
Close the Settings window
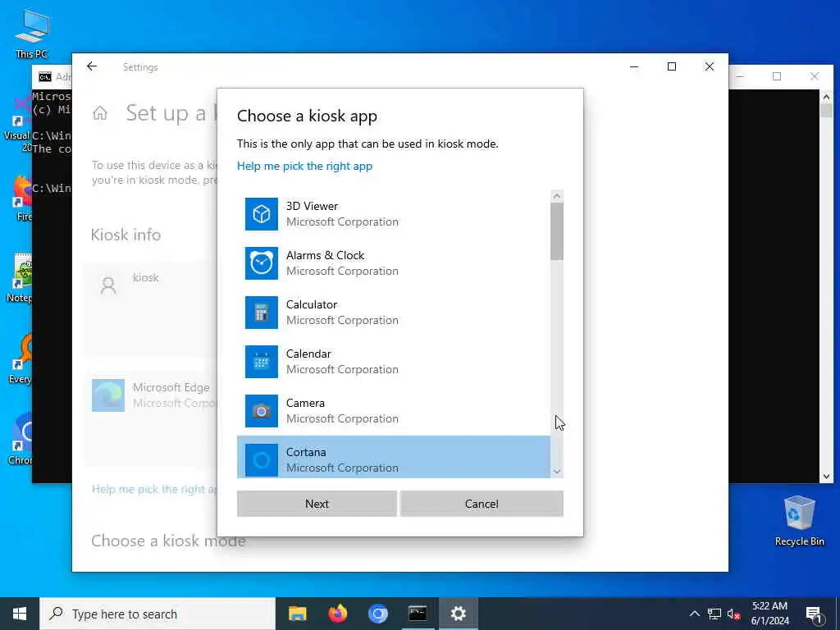click(x=710, y=66)
